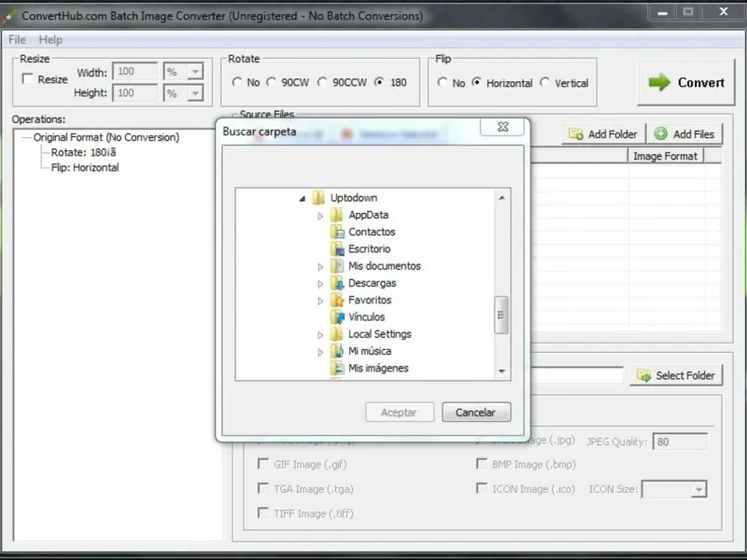
Task: Click the AppData folder icon
Action: (337, 215)
